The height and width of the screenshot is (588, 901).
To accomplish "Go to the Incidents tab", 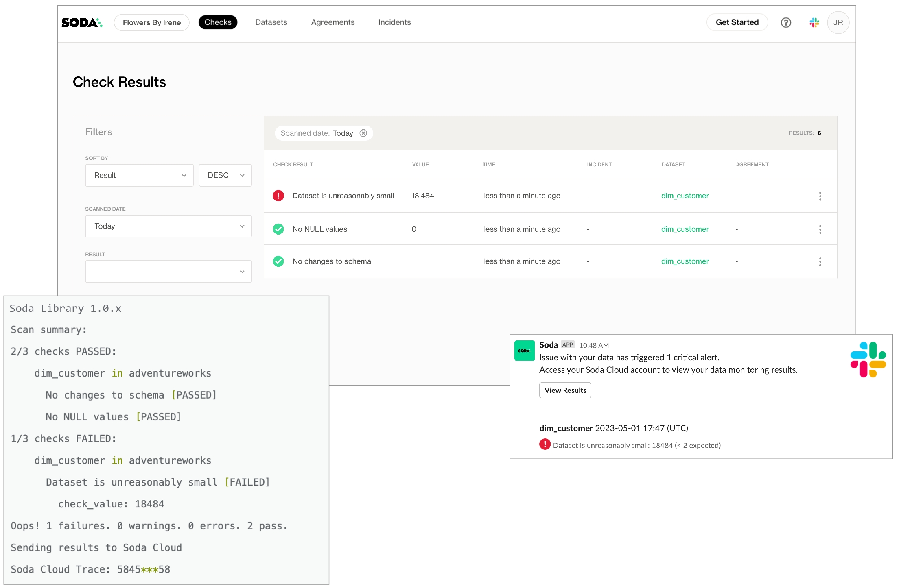I will pos(394,22).
